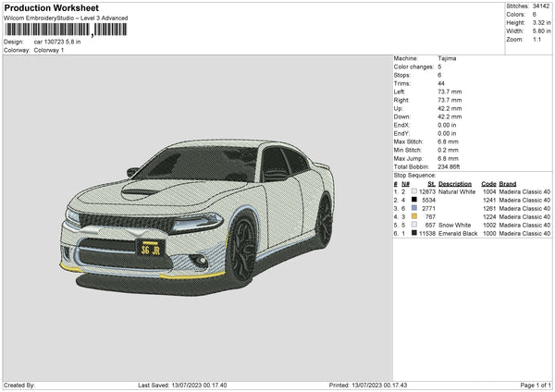The image size is (555, 392).
Task: Click the yellow swatch for code 1224
Action: [413, 216]
